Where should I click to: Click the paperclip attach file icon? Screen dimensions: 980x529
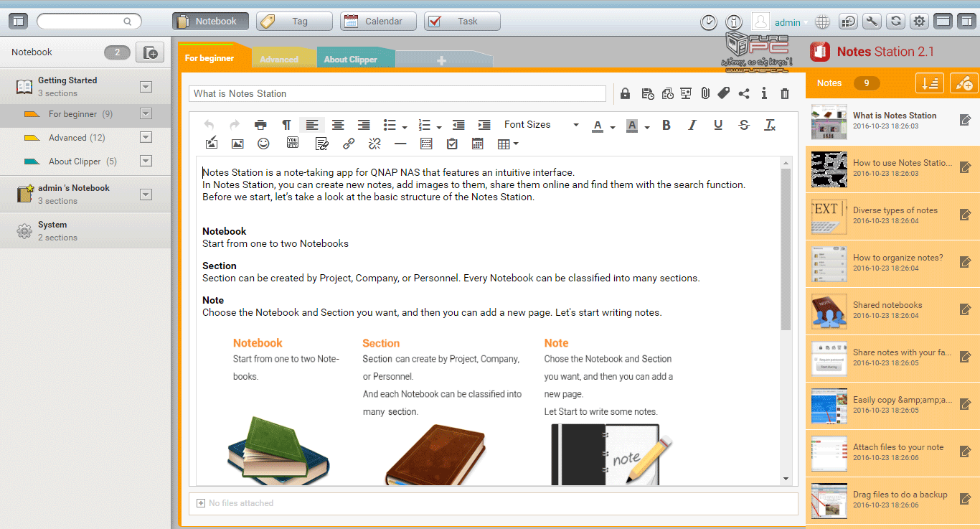pyautogui.click(x=705, y=93)
